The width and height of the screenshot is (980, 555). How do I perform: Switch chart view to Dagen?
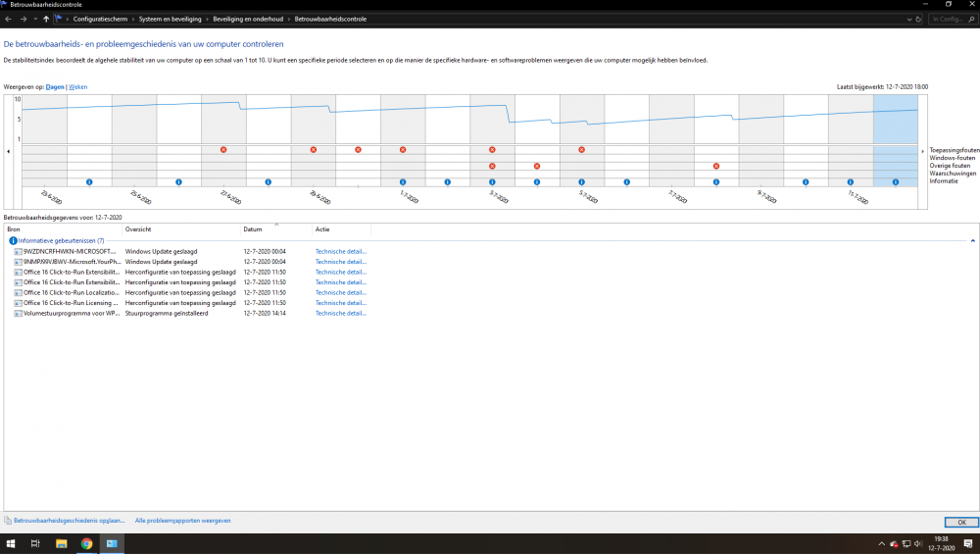(x=55, y=87)
